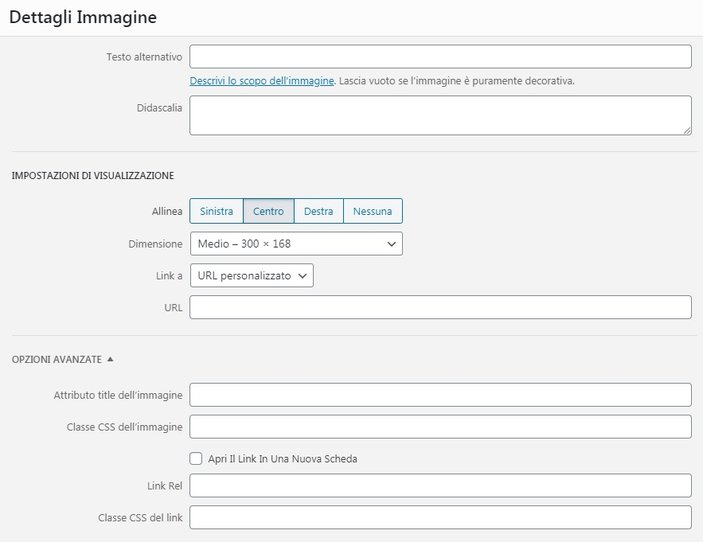The image size is (703, 542).
Task: Click the Attributo title dell'immagine field
Action: click(x=440, y=395)
